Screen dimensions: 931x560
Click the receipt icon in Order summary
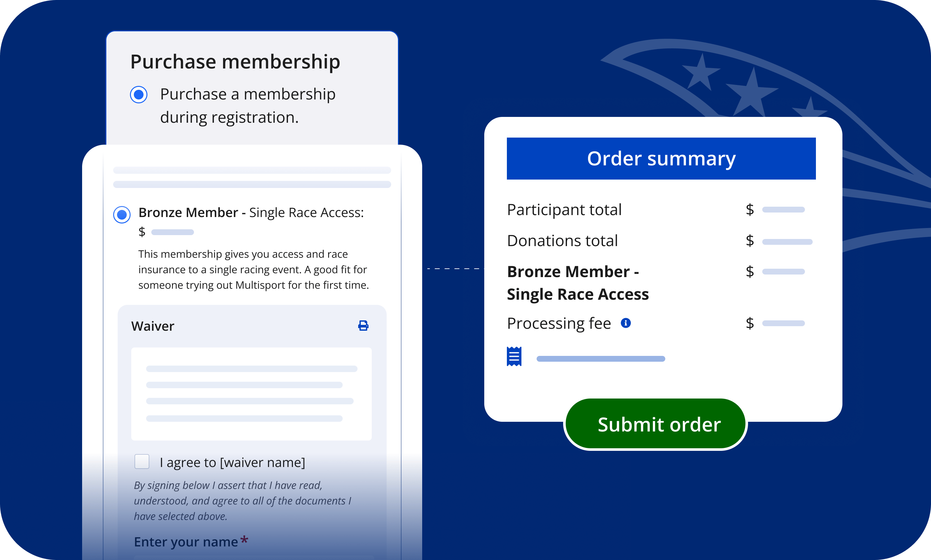click(514, 357)
